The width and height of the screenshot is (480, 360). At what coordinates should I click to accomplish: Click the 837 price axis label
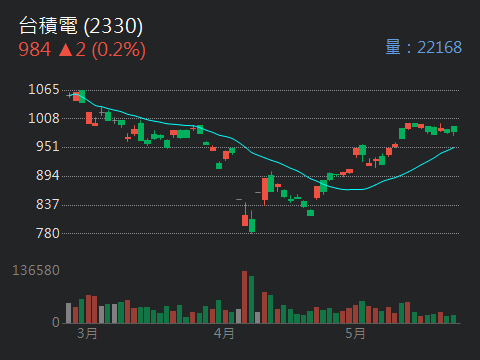(x=48, y=204)
